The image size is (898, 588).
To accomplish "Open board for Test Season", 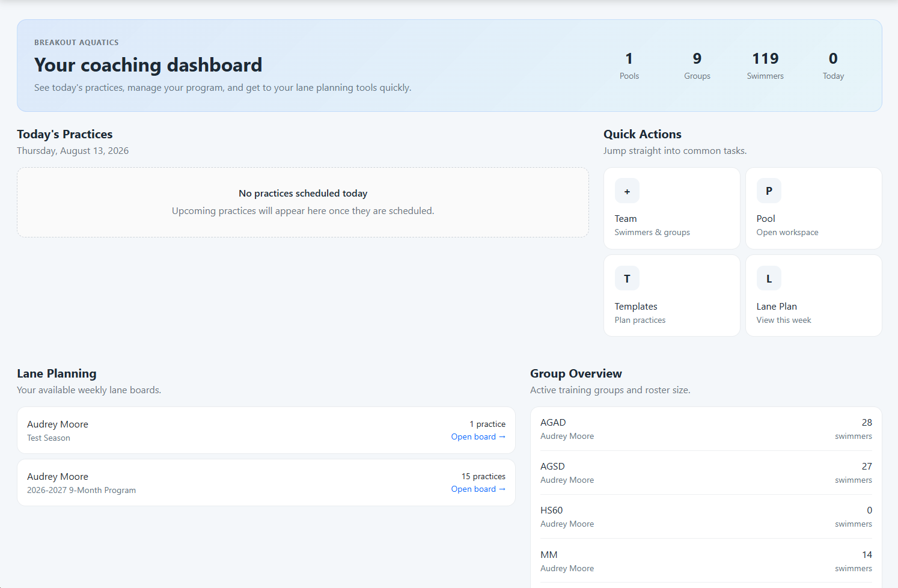I will (478, 437).
